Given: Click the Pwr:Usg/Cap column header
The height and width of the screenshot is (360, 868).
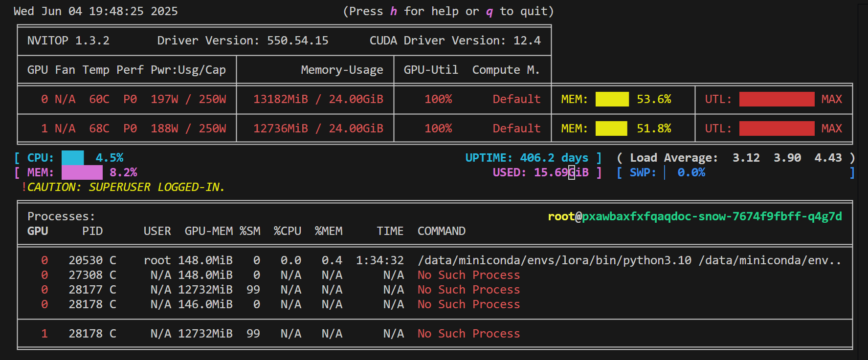Looking at the screenshot, I should [x=188, y=70].
